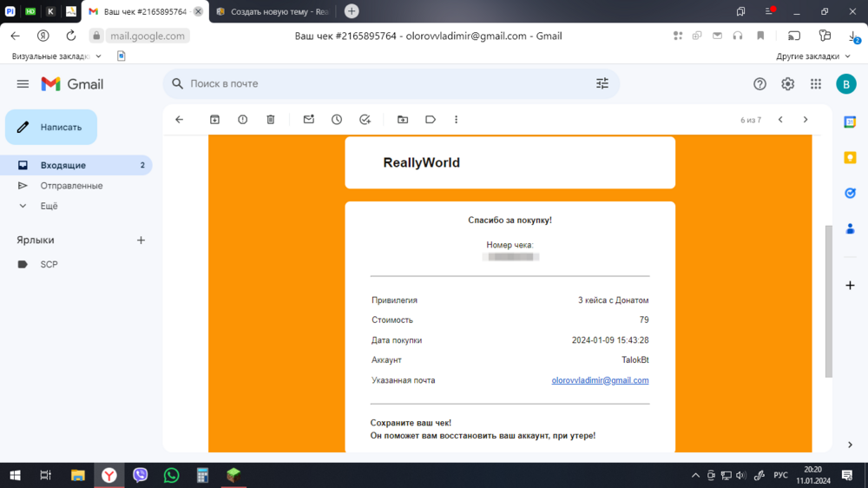Open more options three-dot menu

457,120
